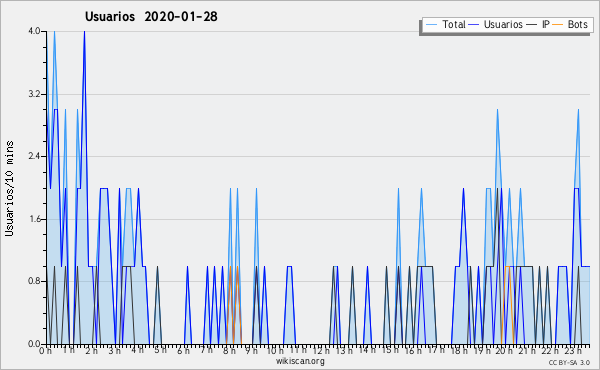Click the 'wikiscan.org' caption
The image size is (600, 370).
click(x=300, y=361)
